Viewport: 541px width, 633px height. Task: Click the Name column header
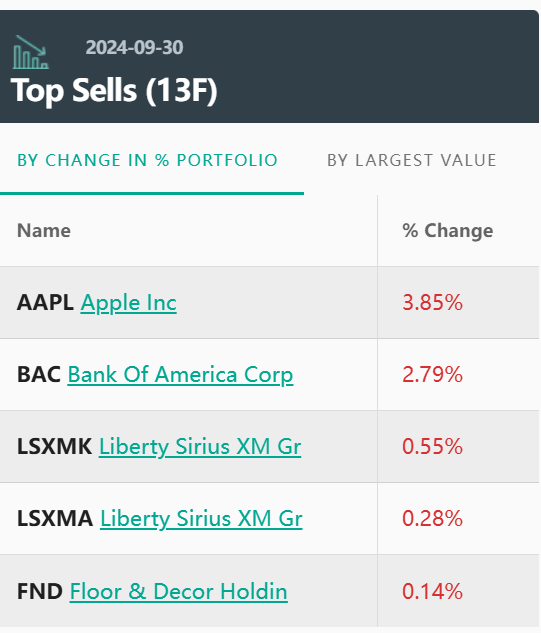pos(44,231)
